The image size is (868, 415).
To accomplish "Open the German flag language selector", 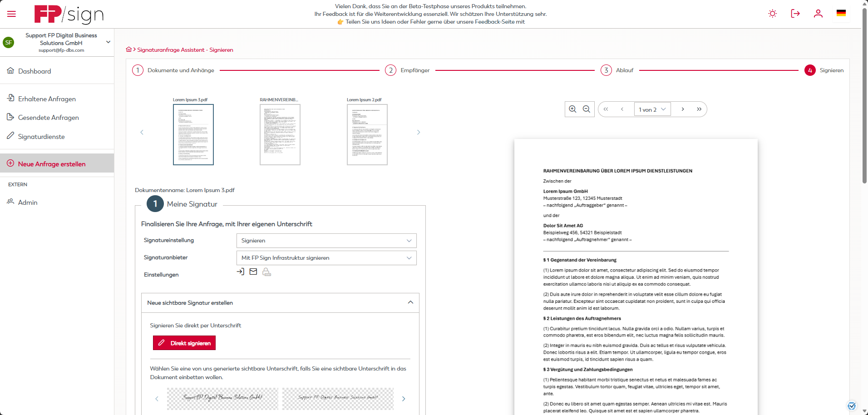I will pos(841,13).
